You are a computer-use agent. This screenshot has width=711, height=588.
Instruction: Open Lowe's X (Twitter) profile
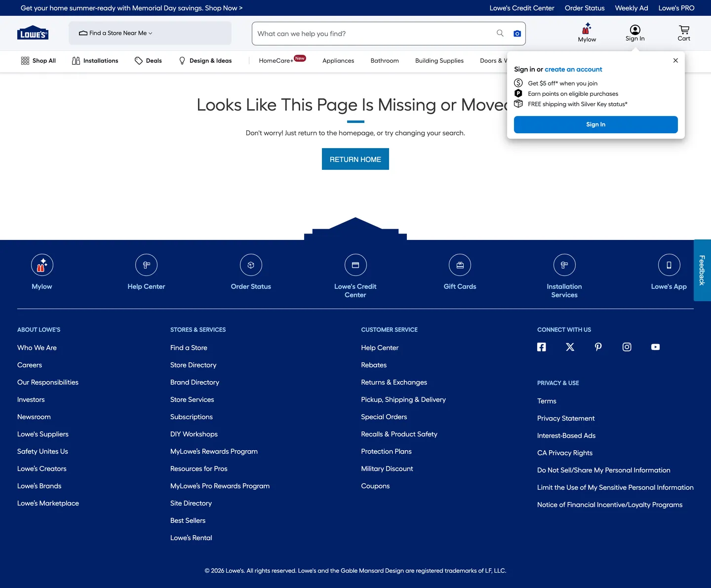[x=570, y=347]
